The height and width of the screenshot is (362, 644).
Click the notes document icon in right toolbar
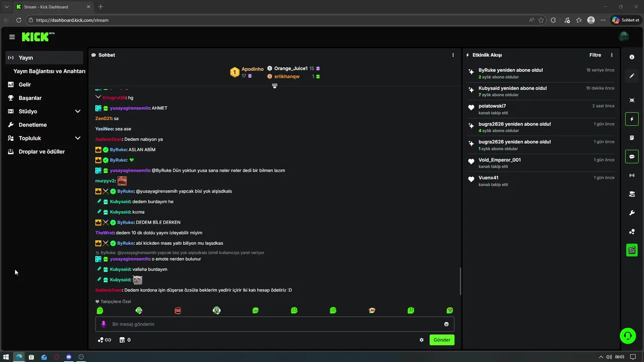[x=632, y=138]
